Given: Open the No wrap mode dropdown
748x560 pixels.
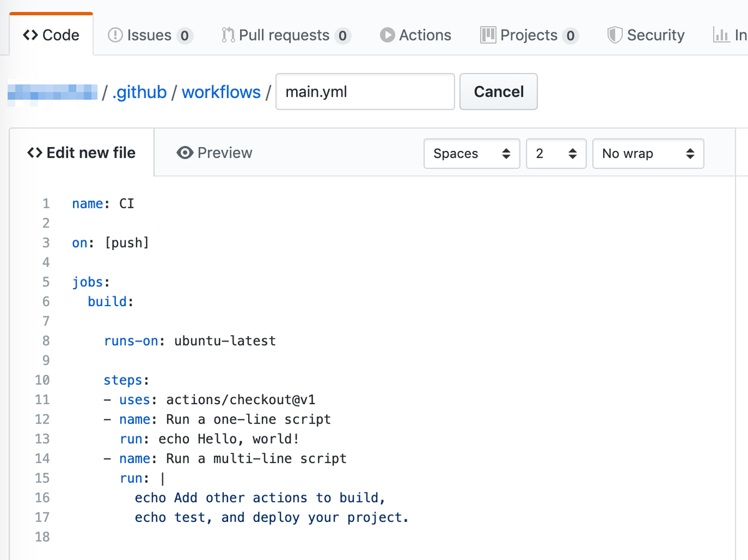Looking at the screenshot, I should [x=648, y=153].
